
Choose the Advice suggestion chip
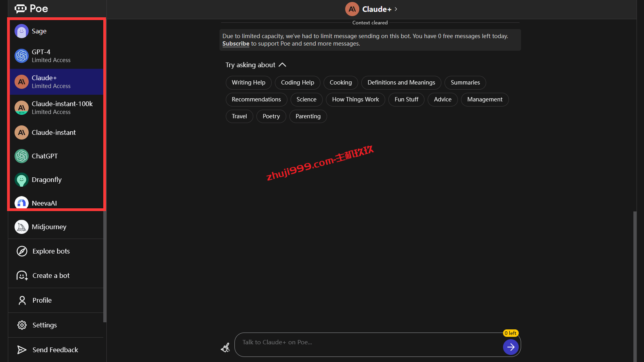443,99
